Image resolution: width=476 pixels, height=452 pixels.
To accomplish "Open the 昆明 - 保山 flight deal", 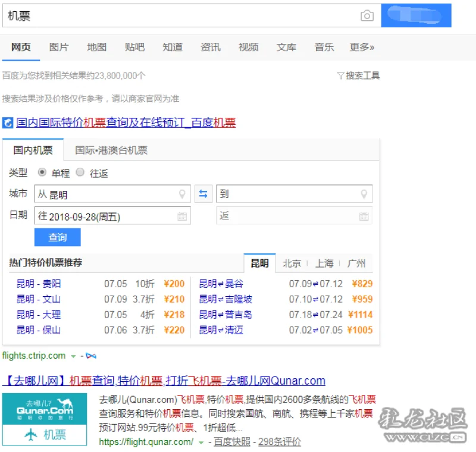I will 39,330.
